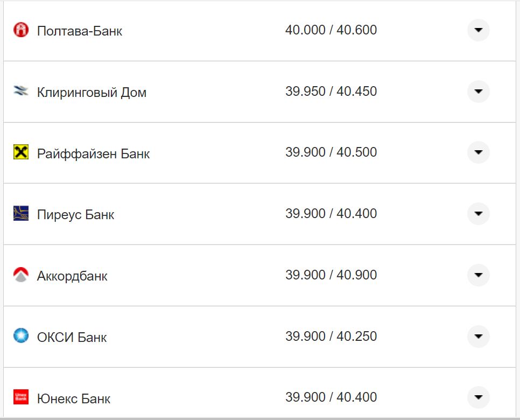Click the Клиринговый Дом bank name

[x=92, y=93]
